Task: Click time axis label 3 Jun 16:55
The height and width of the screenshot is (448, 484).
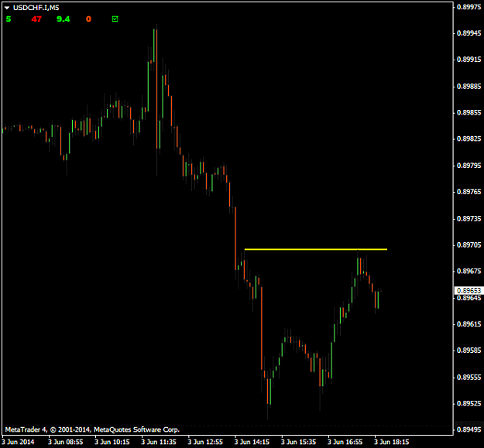Action: 345,442
